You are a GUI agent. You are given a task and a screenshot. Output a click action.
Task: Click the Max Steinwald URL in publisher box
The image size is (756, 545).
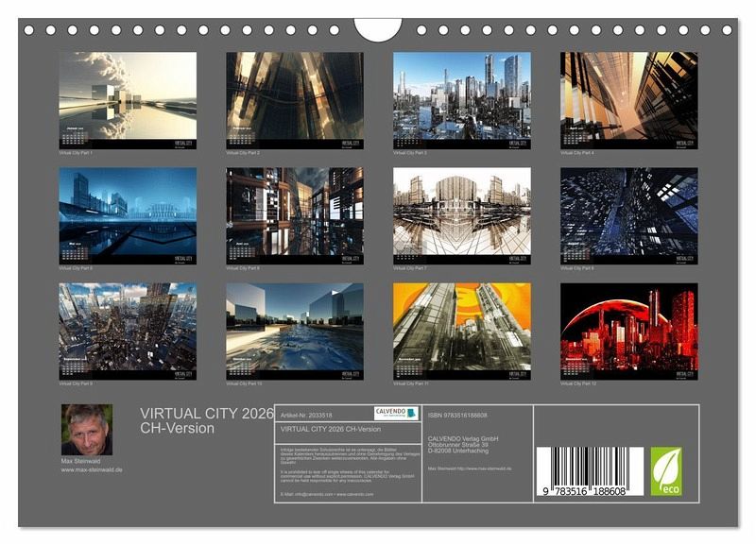[470, 468]
